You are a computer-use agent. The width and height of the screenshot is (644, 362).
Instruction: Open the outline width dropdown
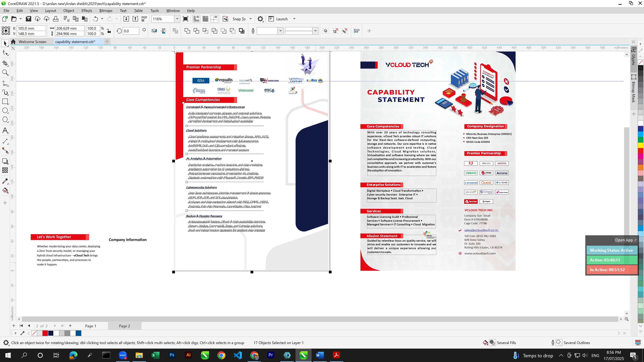pyautogui.click(x=281, y=31)
